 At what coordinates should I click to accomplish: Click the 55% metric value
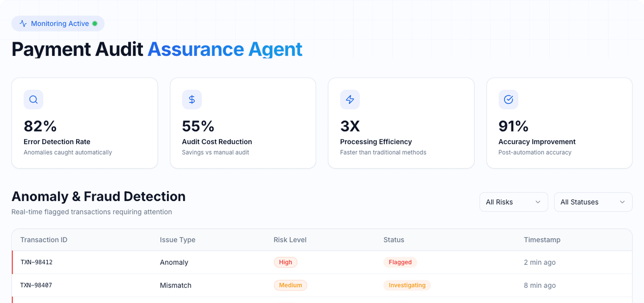(x=198, y=126)
